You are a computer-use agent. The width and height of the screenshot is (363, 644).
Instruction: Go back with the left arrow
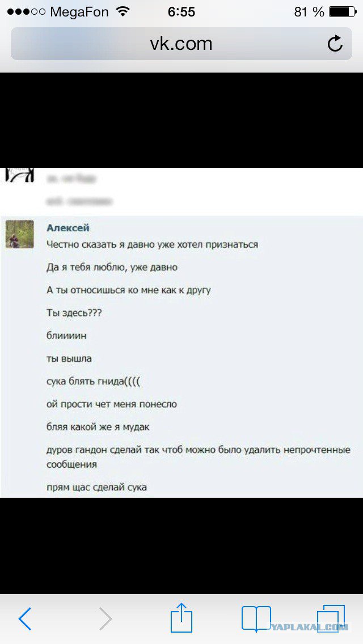[x=24, y=618]
